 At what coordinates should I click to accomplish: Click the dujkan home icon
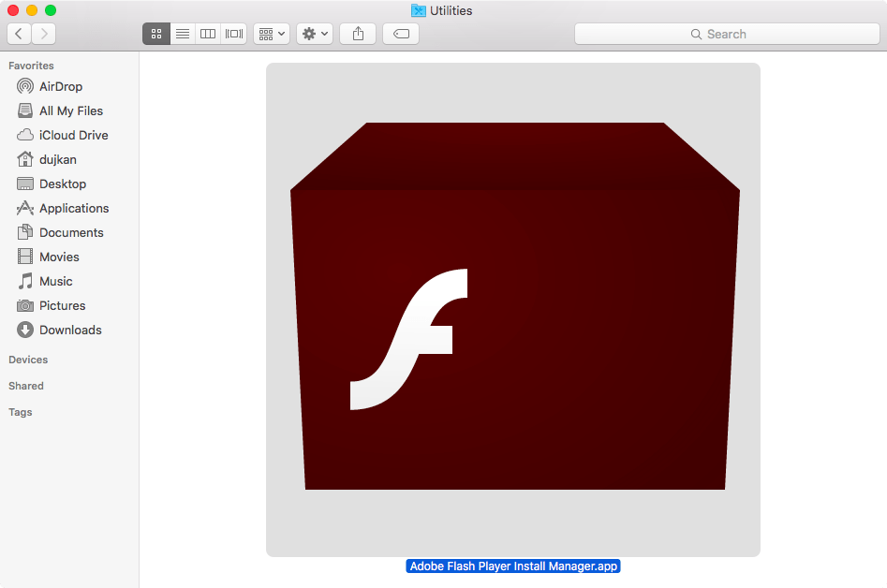[25, 159]
